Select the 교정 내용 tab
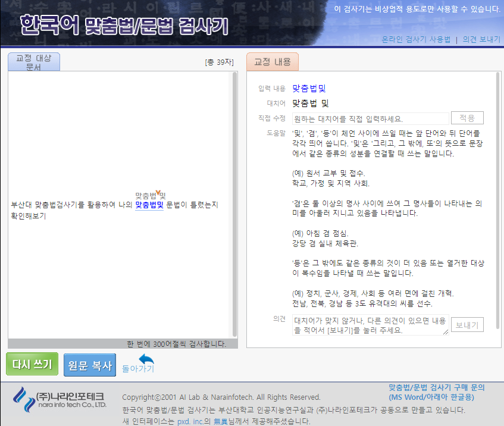 click(273, 62)
